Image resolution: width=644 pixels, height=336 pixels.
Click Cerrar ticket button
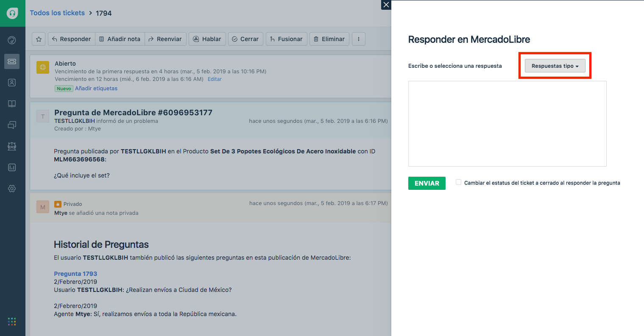245,39
